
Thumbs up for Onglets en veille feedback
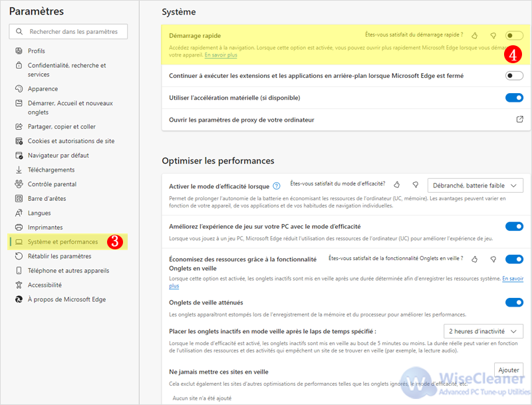pyautogui.click(x=475, y=259)
